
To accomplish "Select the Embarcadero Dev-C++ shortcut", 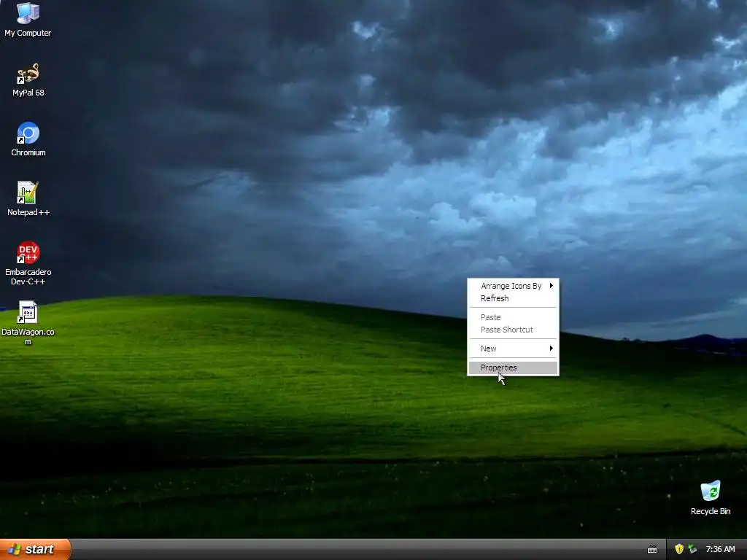I will (28, 263).
